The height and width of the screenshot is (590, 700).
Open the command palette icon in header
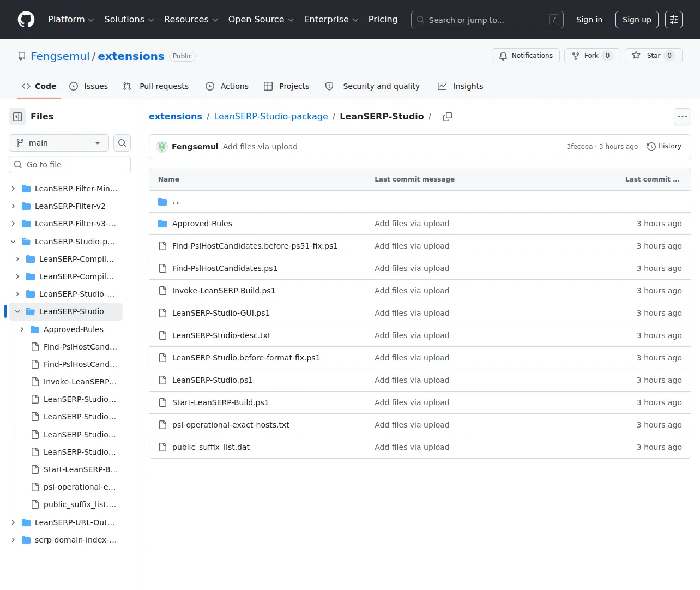pyautogui.click(x=674, y=20)
